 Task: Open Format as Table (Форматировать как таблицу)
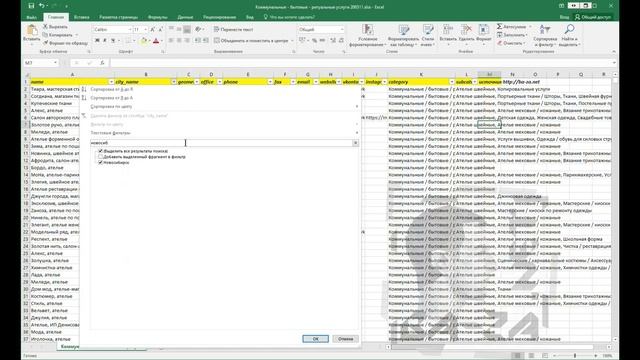tap(403, 35)
